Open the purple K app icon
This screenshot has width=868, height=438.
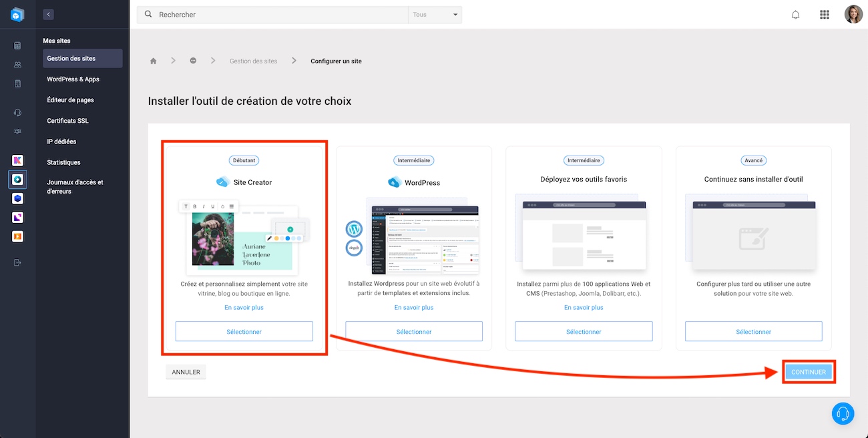pyautogui.click(x=17, y=160)
